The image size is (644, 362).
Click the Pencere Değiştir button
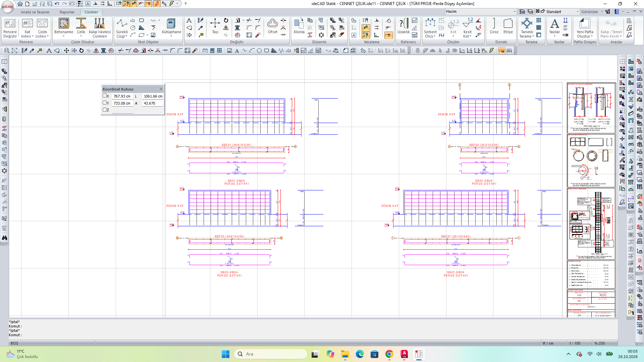click(x=10, y=28)
